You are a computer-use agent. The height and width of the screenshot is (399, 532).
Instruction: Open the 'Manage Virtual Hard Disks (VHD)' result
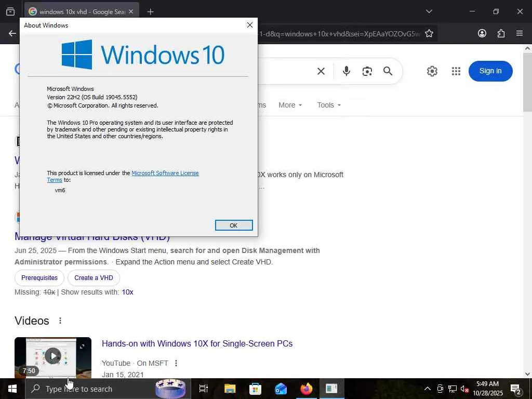coord(92,237)
